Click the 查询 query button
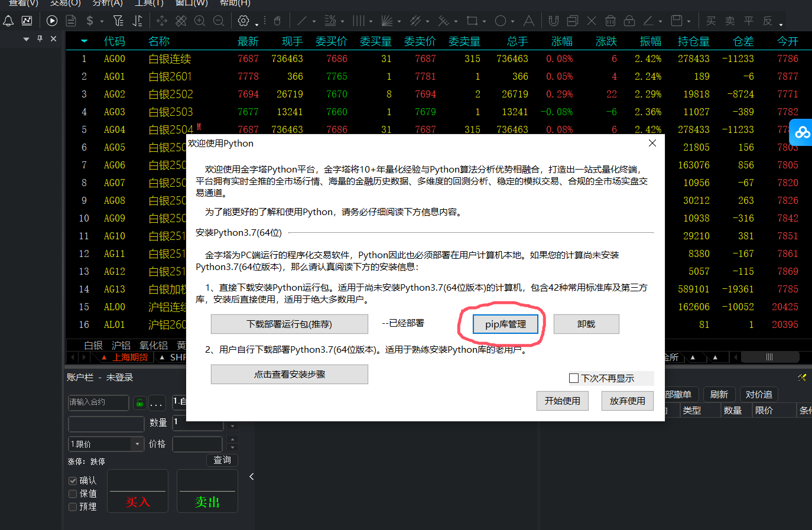Viewport: 812px width, 530px height. pos(222,460)
